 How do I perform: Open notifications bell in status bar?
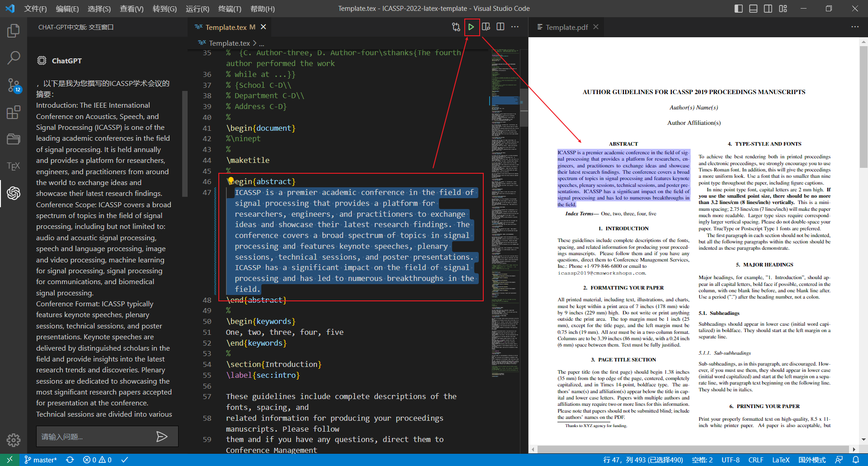856,460
